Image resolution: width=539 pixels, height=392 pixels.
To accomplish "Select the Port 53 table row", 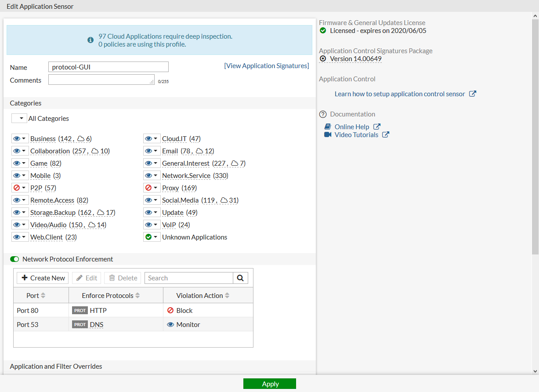I will pyautogui.click(x=133, y=324).
